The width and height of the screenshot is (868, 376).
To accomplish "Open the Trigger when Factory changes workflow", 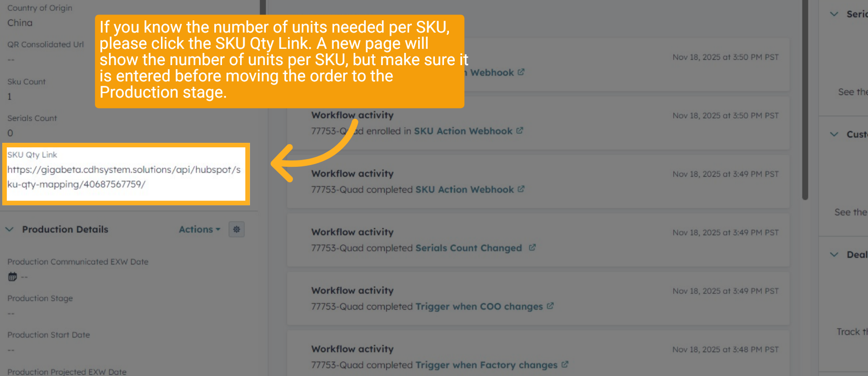I will pyautogui.click(x=486, y=365).
